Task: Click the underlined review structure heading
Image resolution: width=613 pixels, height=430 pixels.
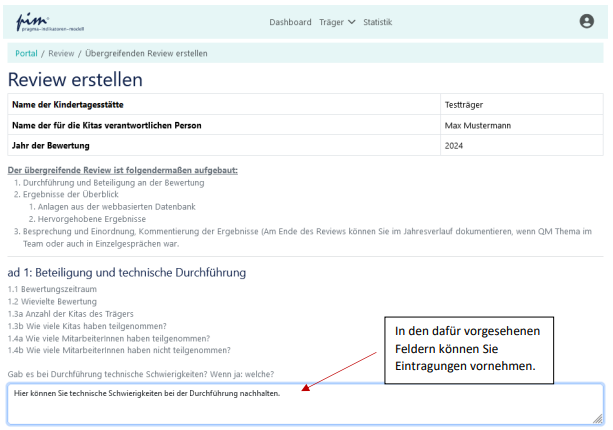Action: (122, 170)
